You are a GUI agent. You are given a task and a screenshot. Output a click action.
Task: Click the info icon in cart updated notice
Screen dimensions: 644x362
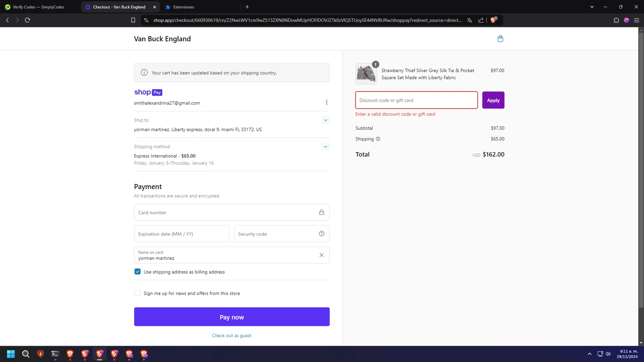click(x=144, y=72)
